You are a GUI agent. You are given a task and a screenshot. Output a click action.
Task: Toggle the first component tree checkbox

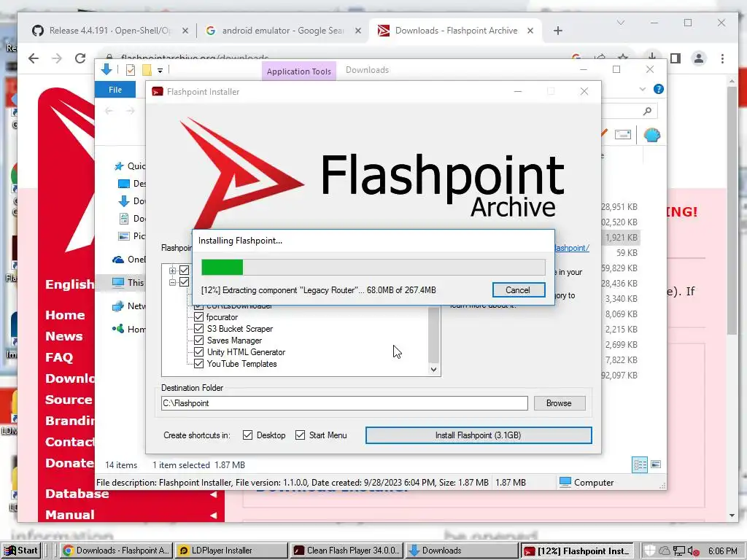[x=184, y=271]
